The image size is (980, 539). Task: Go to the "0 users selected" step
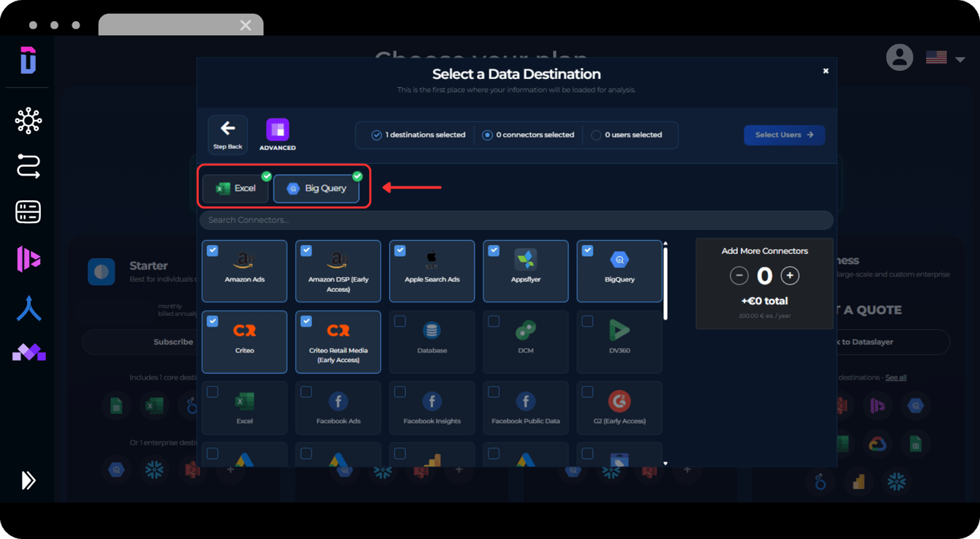[x=626, y=135]
